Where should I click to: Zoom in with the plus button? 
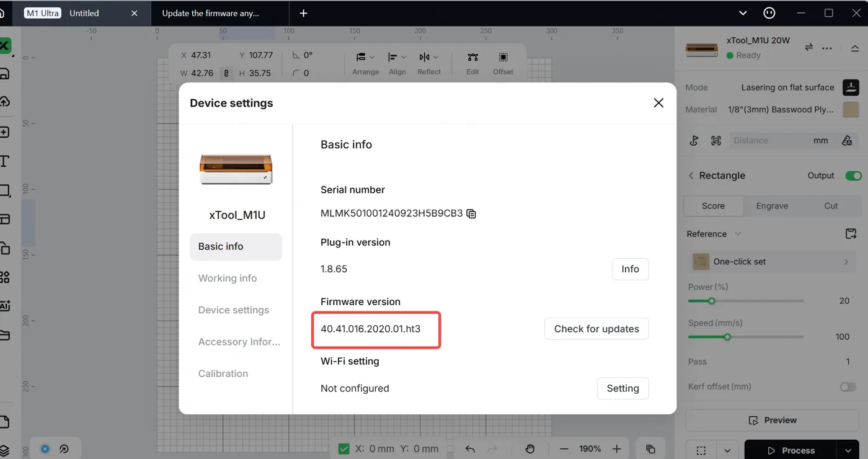pos(617,449)
